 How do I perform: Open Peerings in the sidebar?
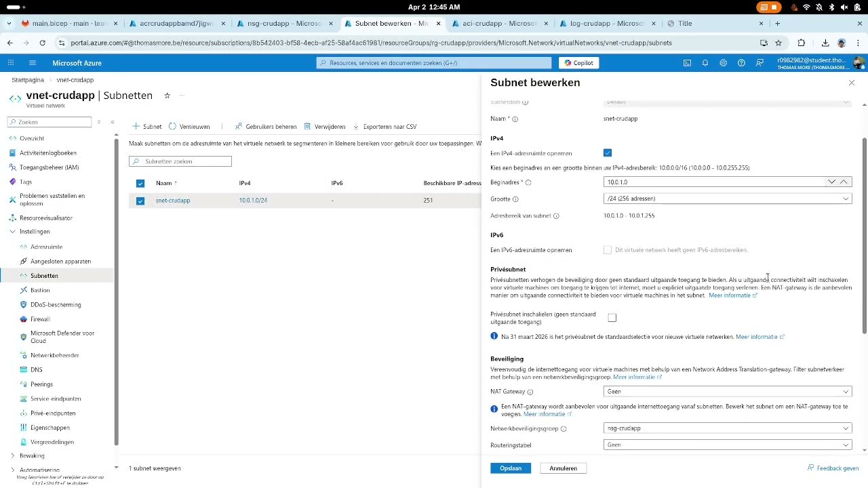click(41, 384)
